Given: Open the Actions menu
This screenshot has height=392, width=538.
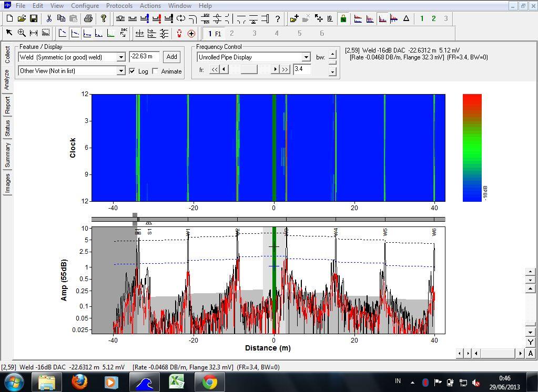Looking at the screenshot, I should pos(150,5).
